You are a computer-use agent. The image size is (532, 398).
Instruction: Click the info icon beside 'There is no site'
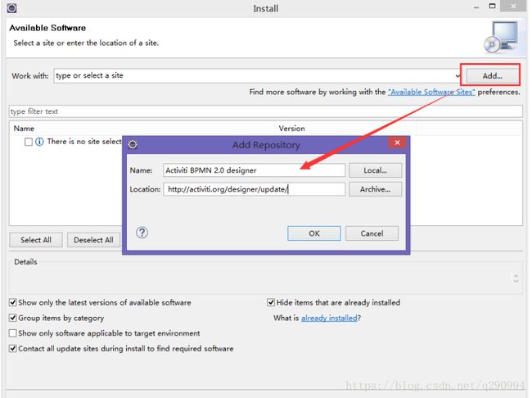point(39,142)
